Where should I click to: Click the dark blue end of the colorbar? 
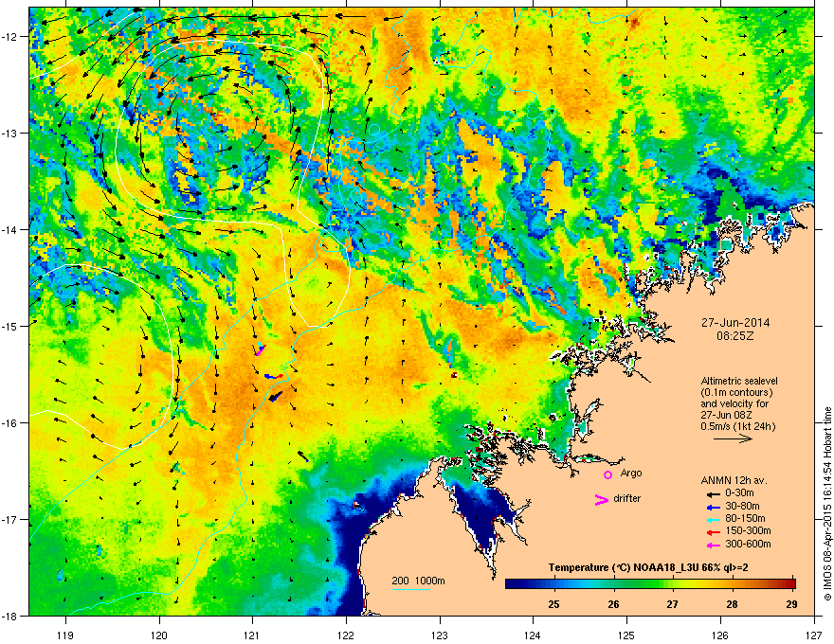click(x=511, y=583)
